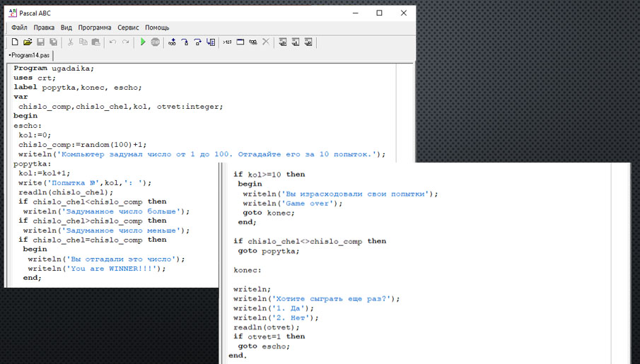
Task: Open the Файл menu
Action: pos(19,28)
